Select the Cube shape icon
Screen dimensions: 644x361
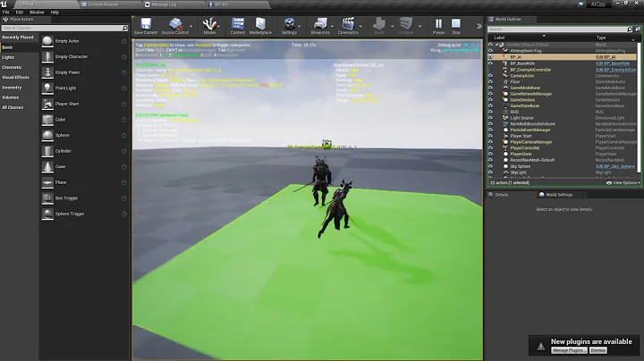[47, 120]
